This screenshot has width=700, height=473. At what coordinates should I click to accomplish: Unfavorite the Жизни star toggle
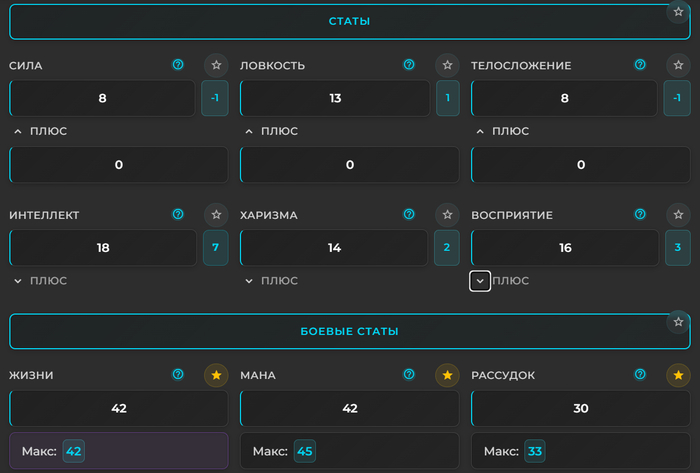[x=215, y=375]
